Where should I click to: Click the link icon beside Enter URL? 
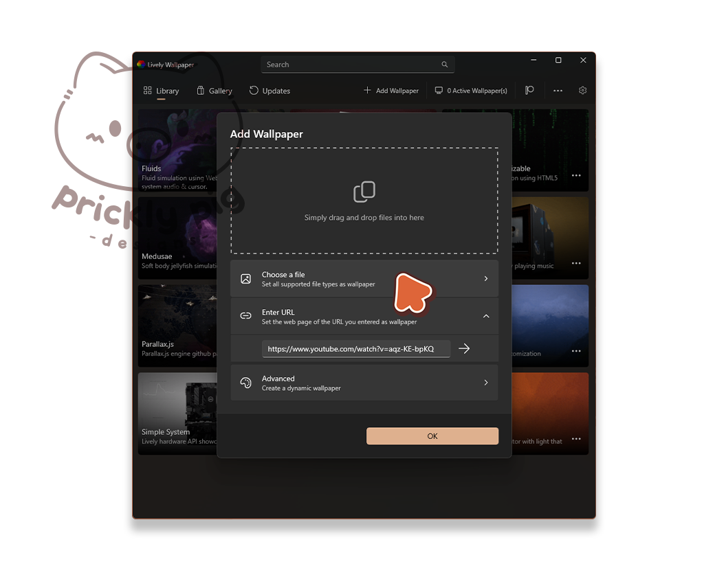click(x=245, y=316)
